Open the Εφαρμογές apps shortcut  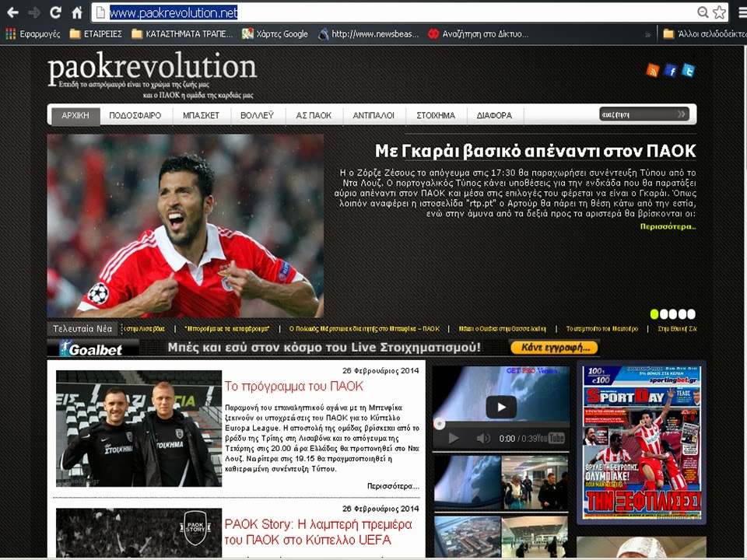(33, 33)
